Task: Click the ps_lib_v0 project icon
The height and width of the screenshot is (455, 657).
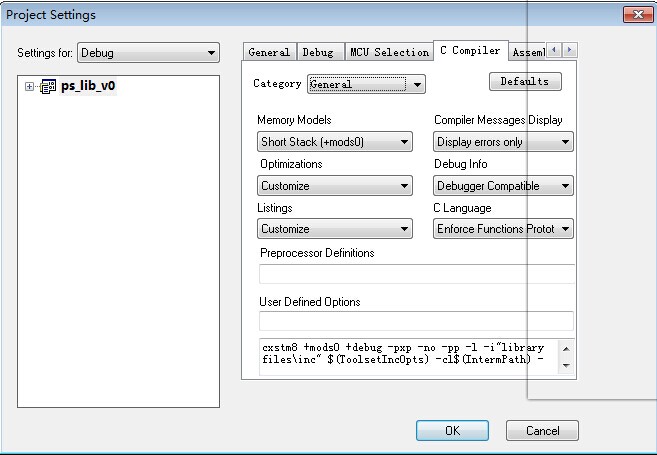Action: (x=47, y=87)
